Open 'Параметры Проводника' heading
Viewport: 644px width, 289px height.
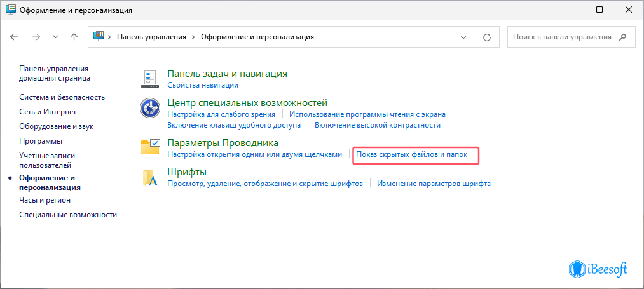pyautogui.click(x=223, y=143)
